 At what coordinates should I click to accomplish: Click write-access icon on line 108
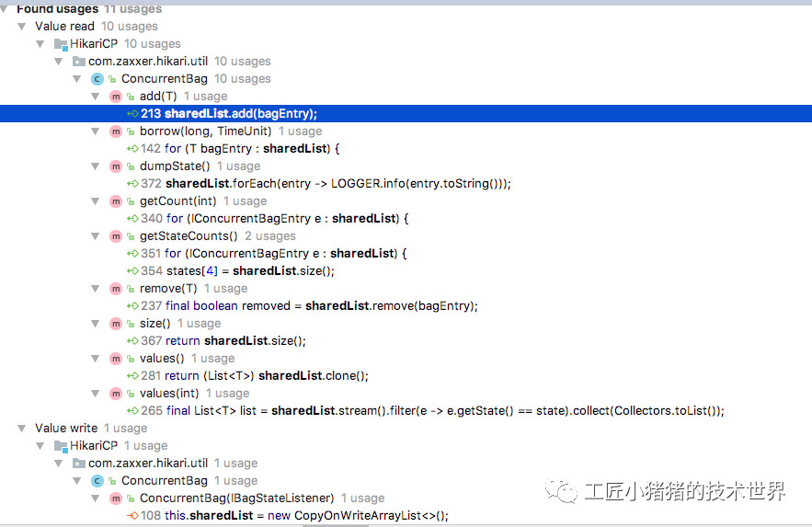coord(132,516)
